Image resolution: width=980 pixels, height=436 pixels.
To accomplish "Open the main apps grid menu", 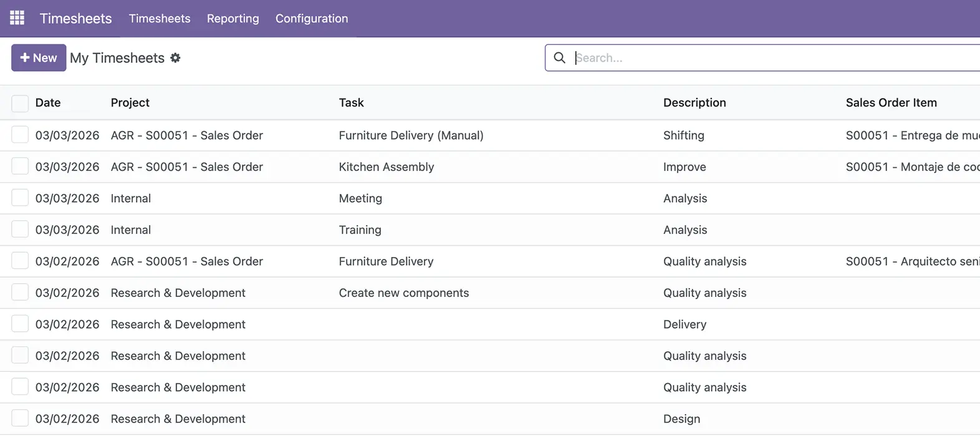I will pos(17,18).
